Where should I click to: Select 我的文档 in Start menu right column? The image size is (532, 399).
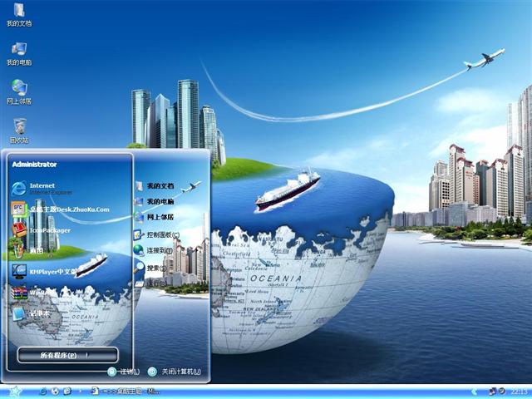point(155,186)
